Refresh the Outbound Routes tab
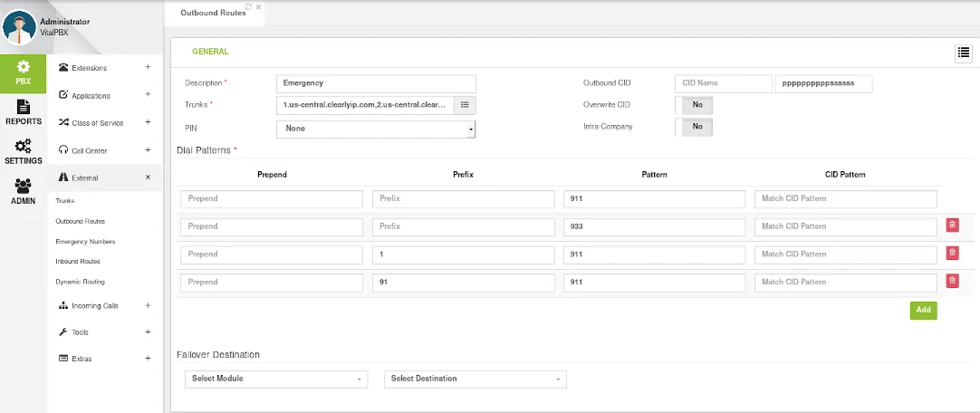 pos(249,7)
